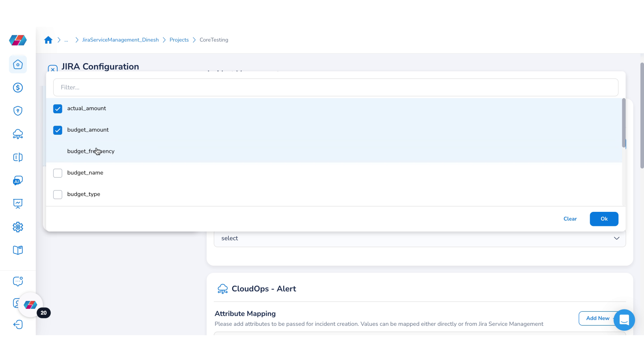The image size is (644, 362).
Task: Click the JIRA Configuration title
Action: pos(100,67)
